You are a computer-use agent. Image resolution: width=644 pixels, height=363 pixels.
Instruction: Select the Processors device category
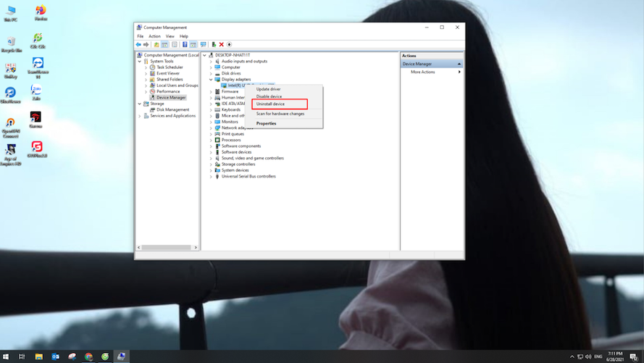point(231,140)
